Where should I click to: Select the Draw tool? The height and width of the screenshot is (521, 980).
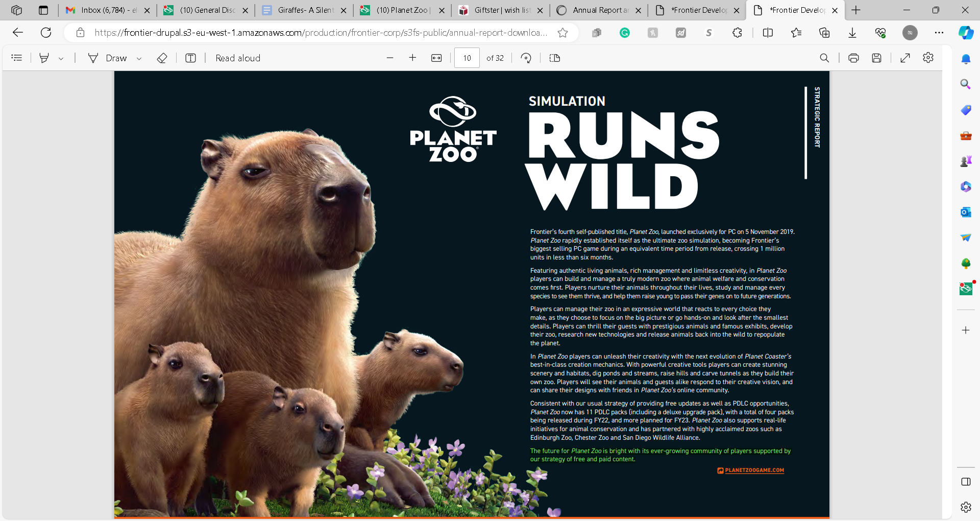108,58
